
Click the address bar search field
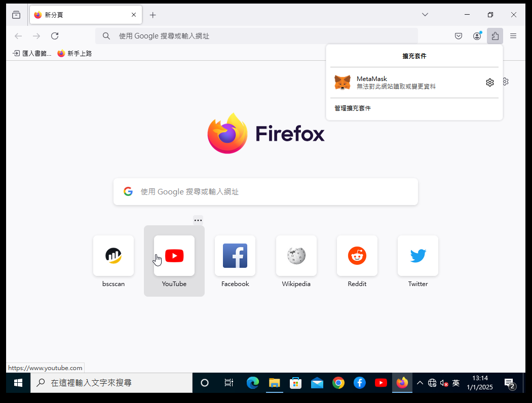[256, 36]
